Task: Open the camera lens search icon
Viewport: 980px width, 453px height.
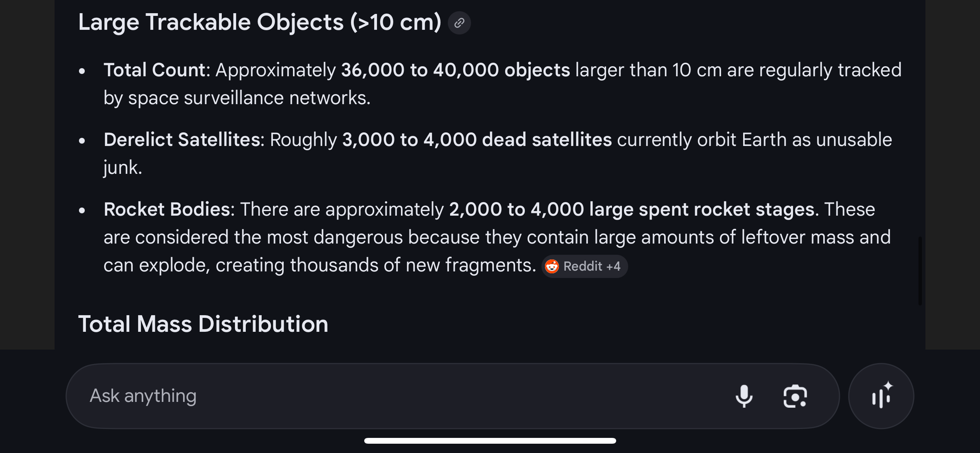Action: tap(795, 396)
